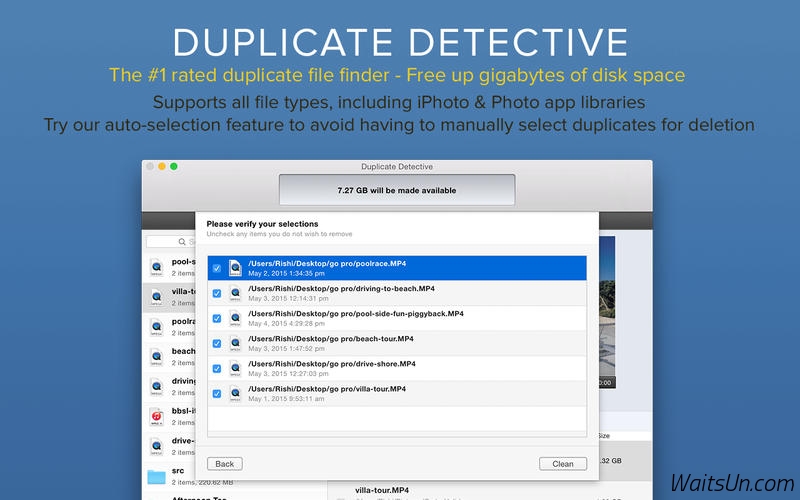Screen dimensions: 800x500
Task: Click the sidebar drive- video icon
Action: [x=157, y=446]
